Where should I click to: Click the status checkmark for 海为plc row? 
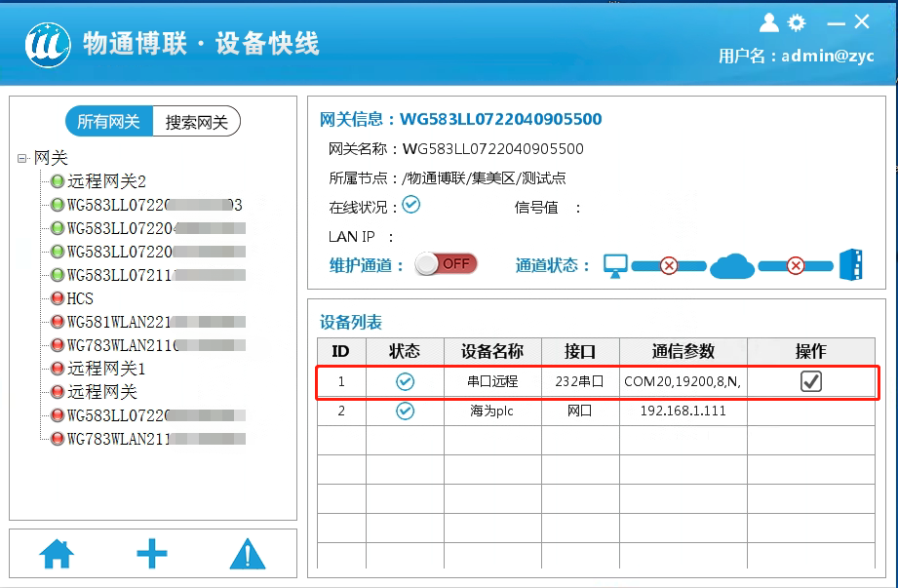(404, 411)
